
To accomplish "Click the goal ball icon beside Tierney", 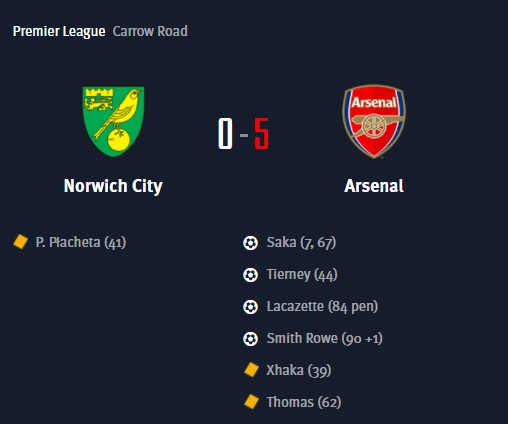I will pyautogui.click(x=250, y=275).
